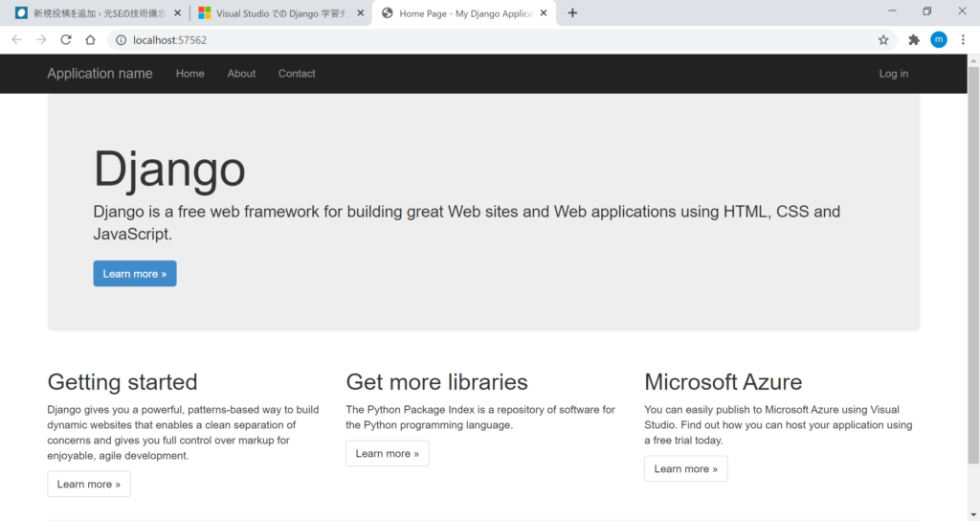Click the Microsoft Azure heading
Image resolution: width=980 pixels, height=521 pixels.
click(x=724, y=382)
